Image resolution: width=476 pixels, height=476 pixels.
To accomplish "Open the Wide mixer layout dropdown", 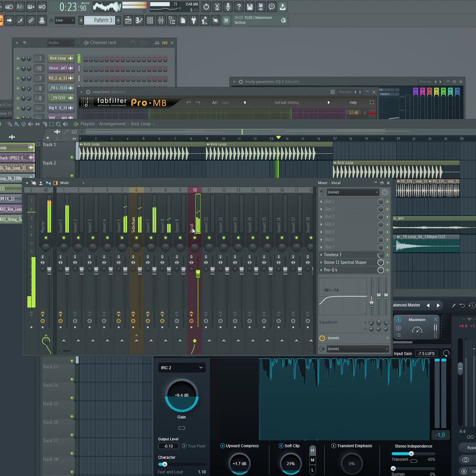I will coord(64,183).
